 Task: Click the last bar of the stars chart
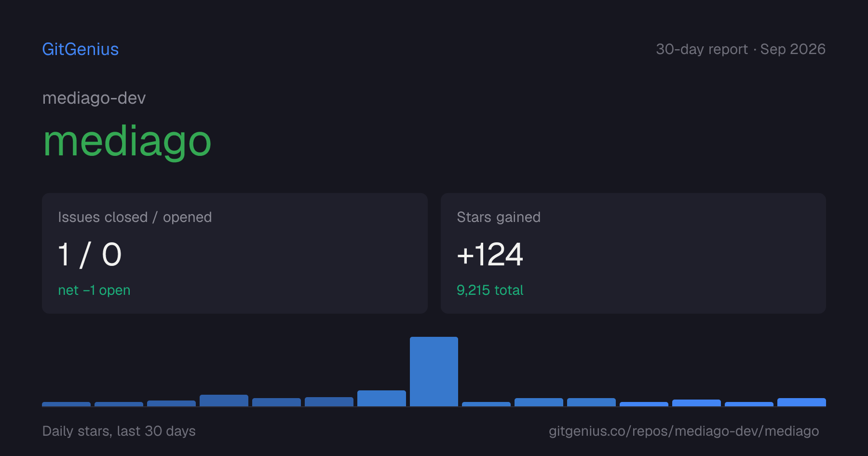tap(801, 402)
